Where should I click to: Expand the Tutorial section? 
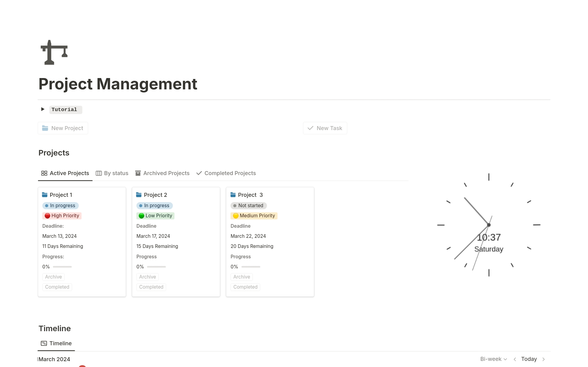43,109
